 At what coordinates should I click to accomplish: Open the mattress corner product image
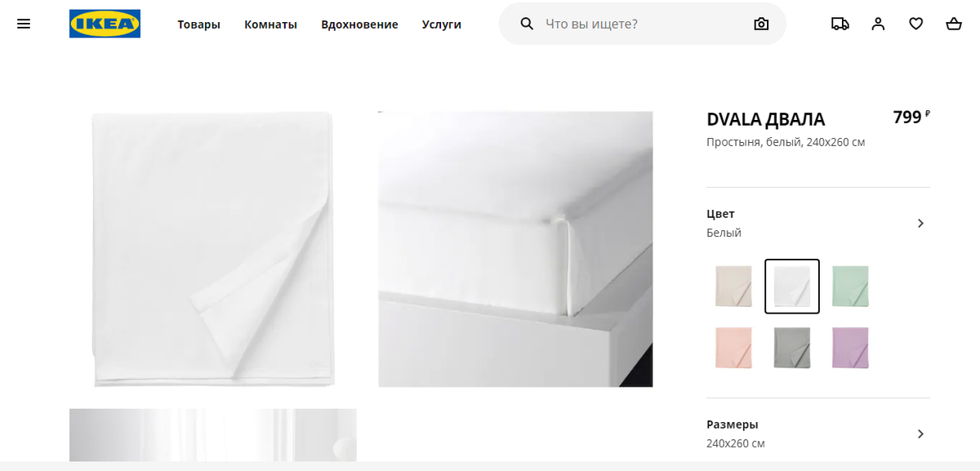[515, 249]
